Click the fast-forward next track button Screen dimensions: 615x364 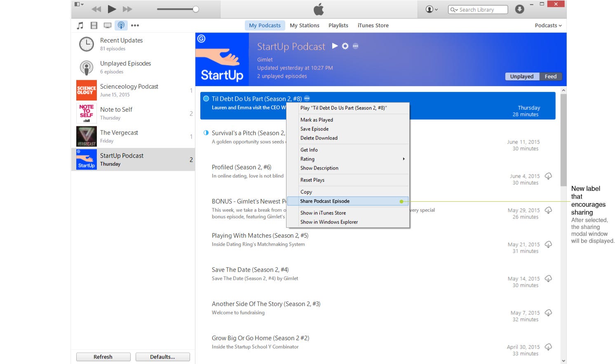(127, 9)
